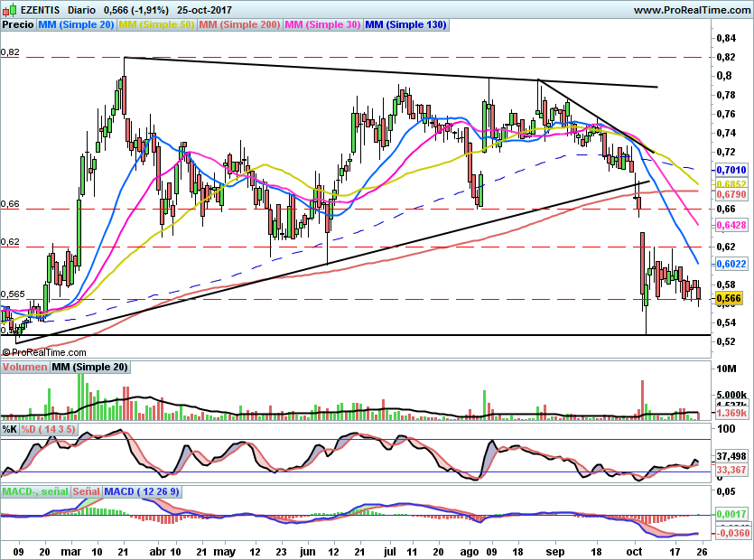754x560 pixels.
Task: Click the Precio panel label
Action: (18, 25)
